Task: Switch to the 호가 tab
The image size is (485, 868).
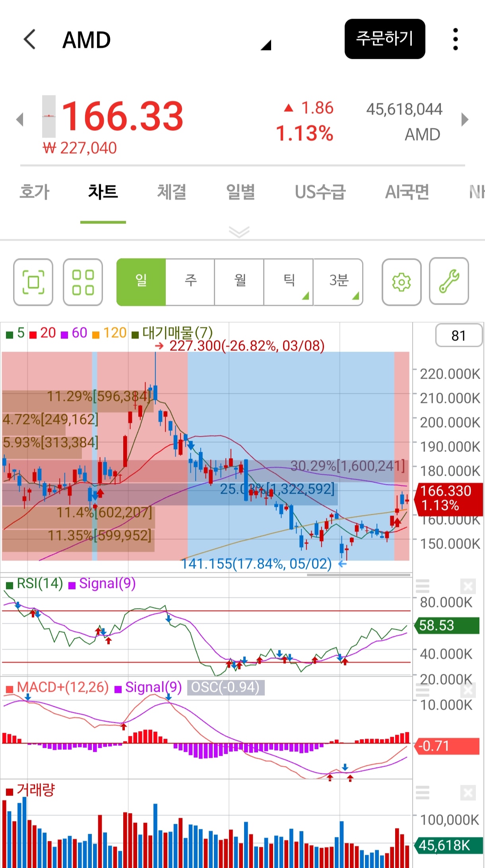Action: pyautogui.click(x=35, y=192)
